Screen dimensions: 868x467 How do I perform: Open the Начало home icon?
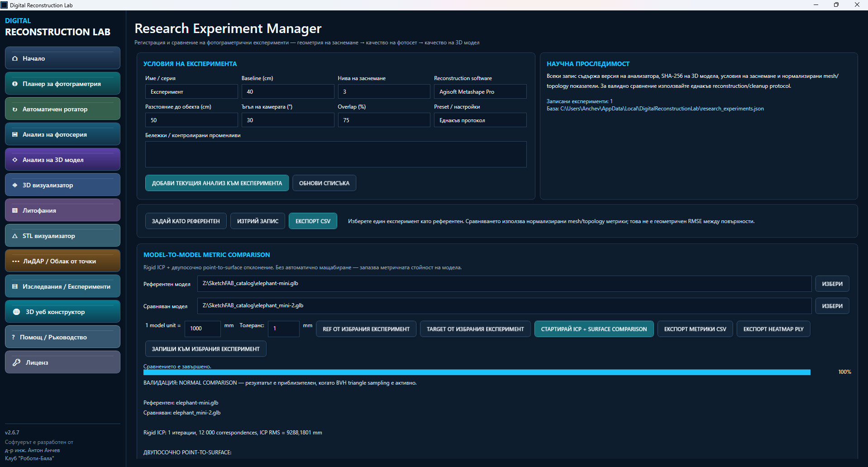(x=15, y=58)
